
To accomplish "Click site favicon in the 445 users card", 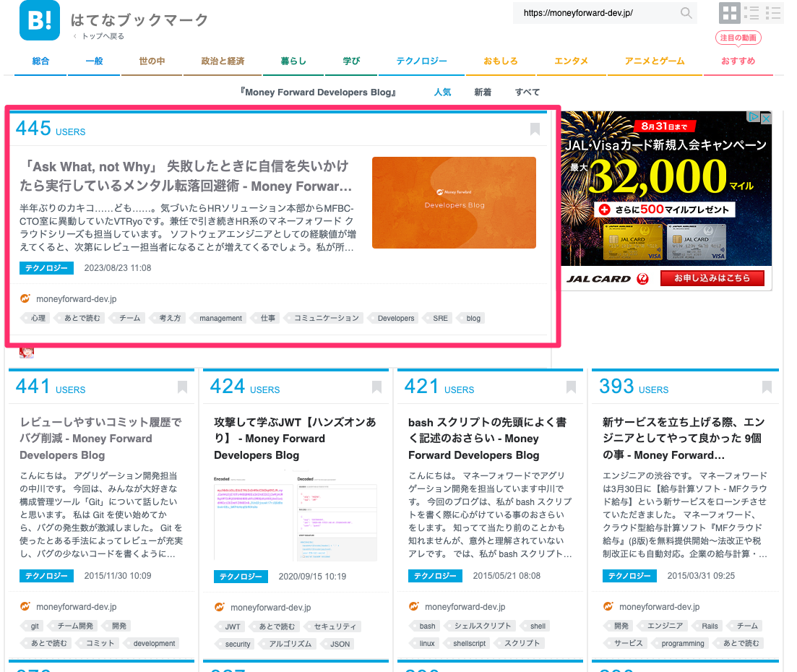I will click(x=25, y=298).
